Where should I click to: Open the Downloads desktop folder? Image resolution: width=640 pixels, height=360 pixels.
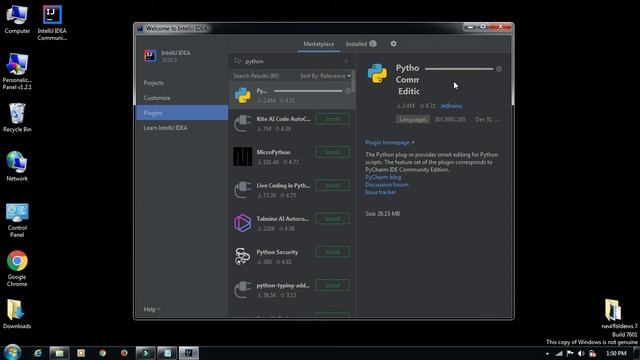coord(17,314)
